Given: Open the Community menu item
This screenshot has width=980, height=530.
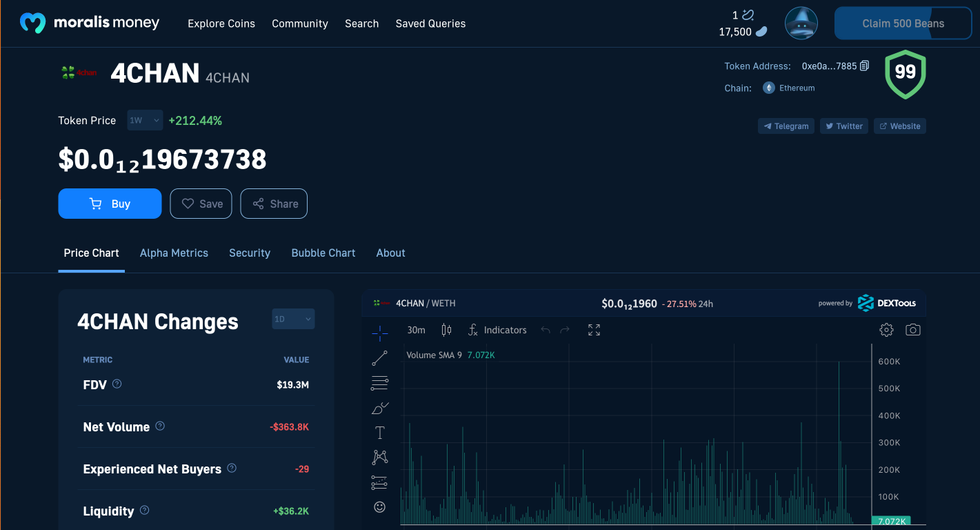Looking at the screenshot, I should coord(300,23).
